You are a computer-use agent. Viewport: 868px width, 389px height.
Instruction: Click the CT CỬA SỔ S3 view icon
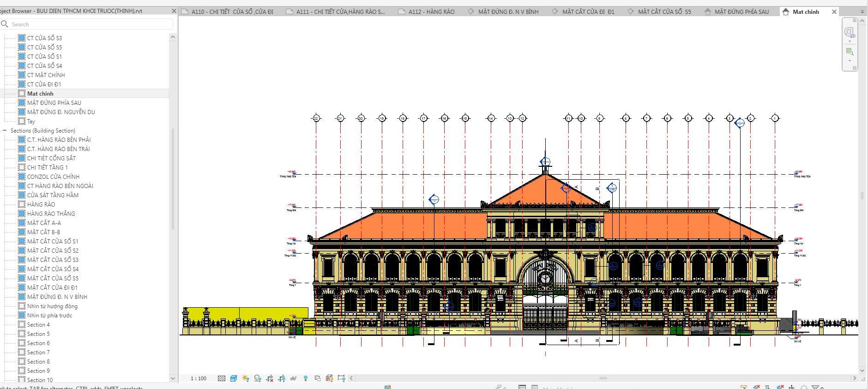22,38
